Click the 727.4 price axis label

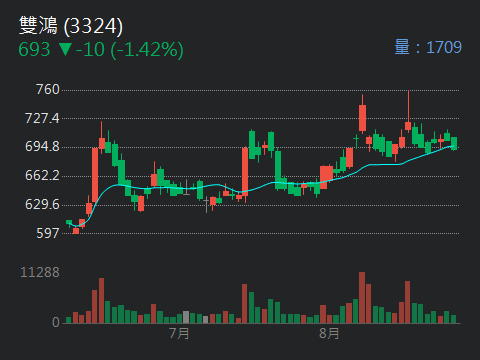pos(42,118)
